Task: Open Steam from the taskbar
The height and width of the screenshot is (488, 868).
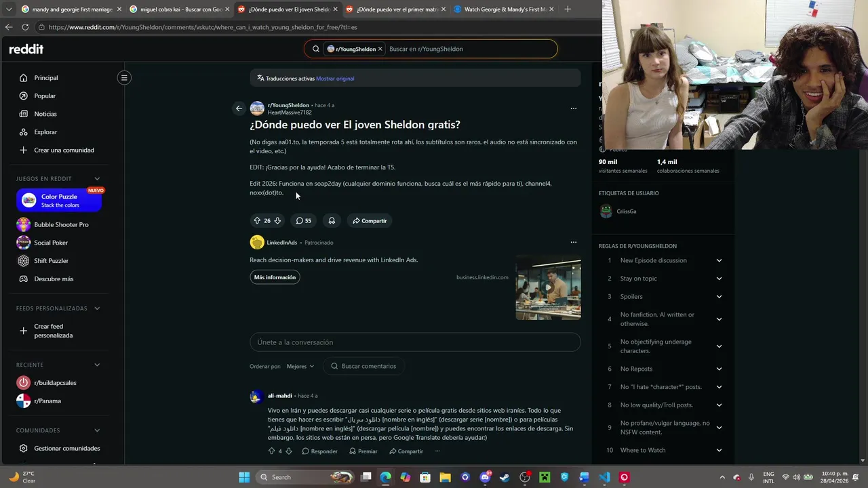Action: click(505, 477)
